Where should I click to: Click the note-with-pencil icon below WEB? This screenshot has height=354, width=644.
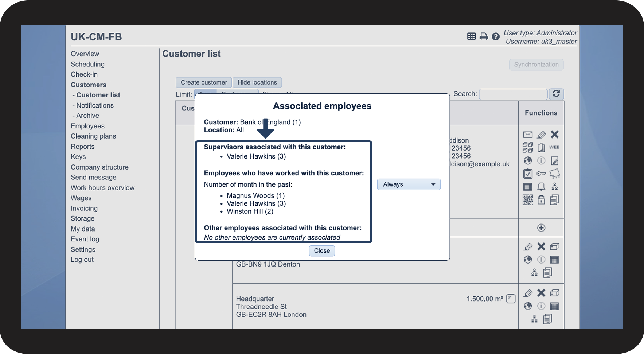[x=555, y=161]
